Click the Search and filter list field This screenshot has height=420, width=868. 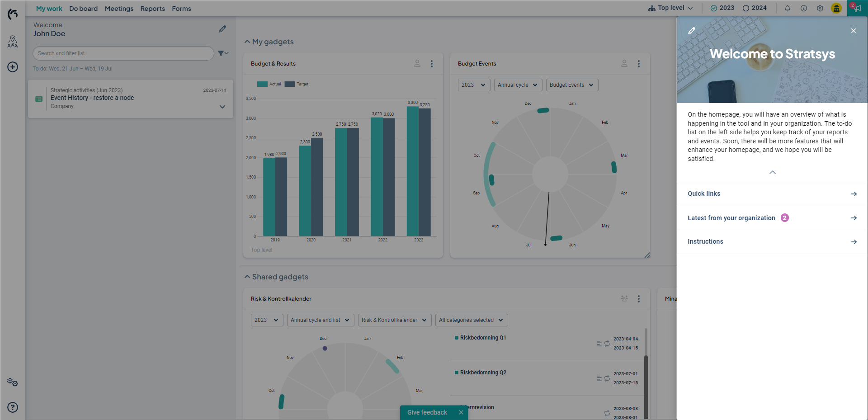click(123, 53)
